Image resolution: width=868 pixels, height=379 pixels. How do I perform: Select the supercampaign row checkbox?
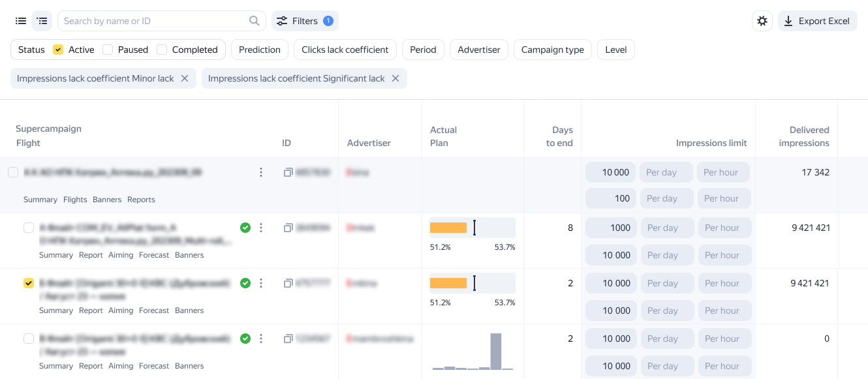point(13,172)
